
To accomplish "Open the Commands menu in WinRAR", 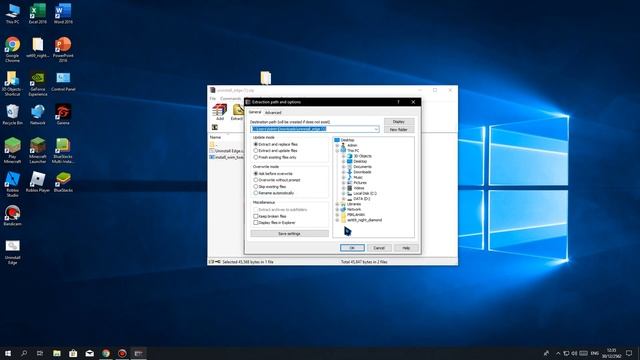I will point(231,99).
